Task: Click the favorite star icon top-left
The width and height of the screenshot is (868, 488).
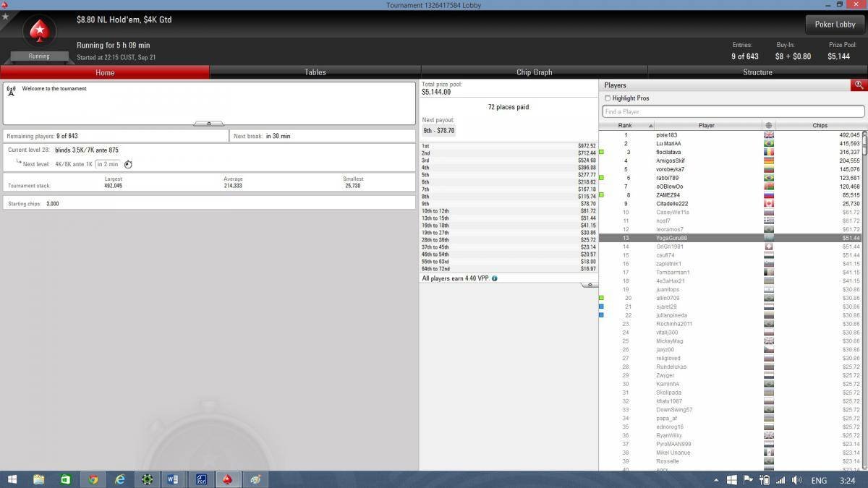Action: (5, 16)
